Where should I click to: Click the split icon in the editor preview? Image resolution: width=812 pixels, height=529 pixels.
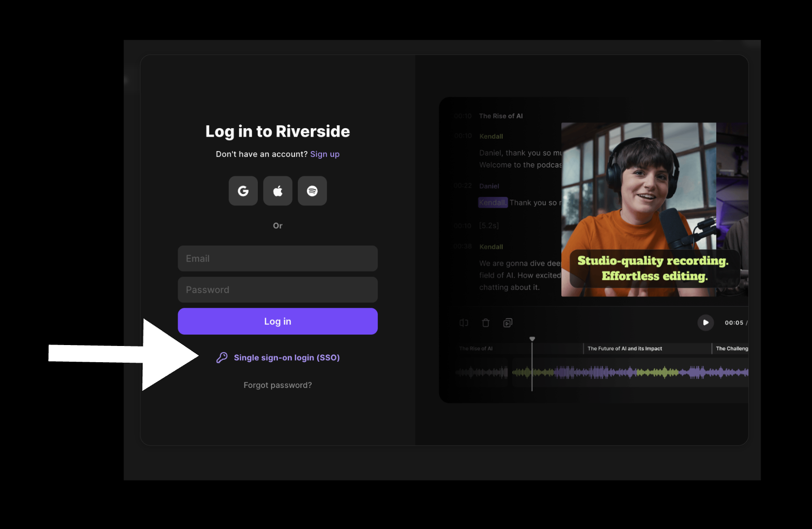464,323
